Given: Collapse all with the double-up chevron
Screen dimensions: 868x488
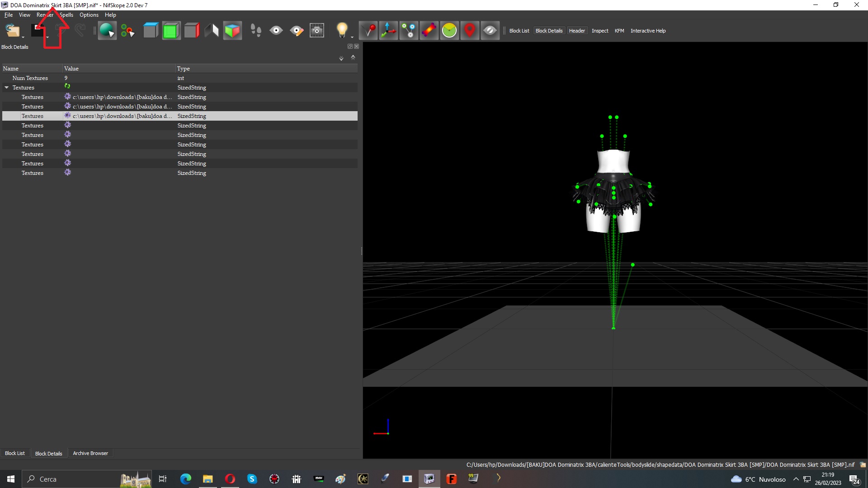Looking at the screenshot, I should coord(353,57).
